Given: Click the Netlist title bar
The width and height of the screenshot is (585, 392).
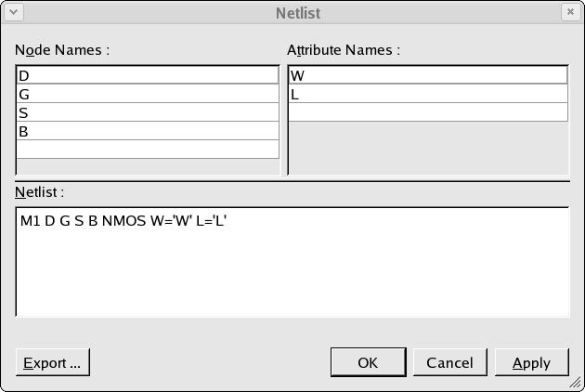Looking at the screenshot, I should tap(298, 13).
